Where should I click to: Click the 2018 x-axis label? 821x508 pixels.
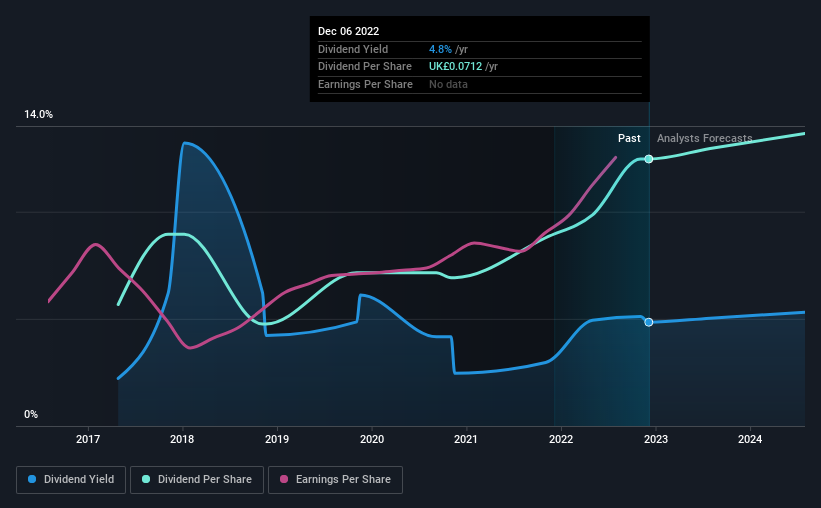(182, 439)
